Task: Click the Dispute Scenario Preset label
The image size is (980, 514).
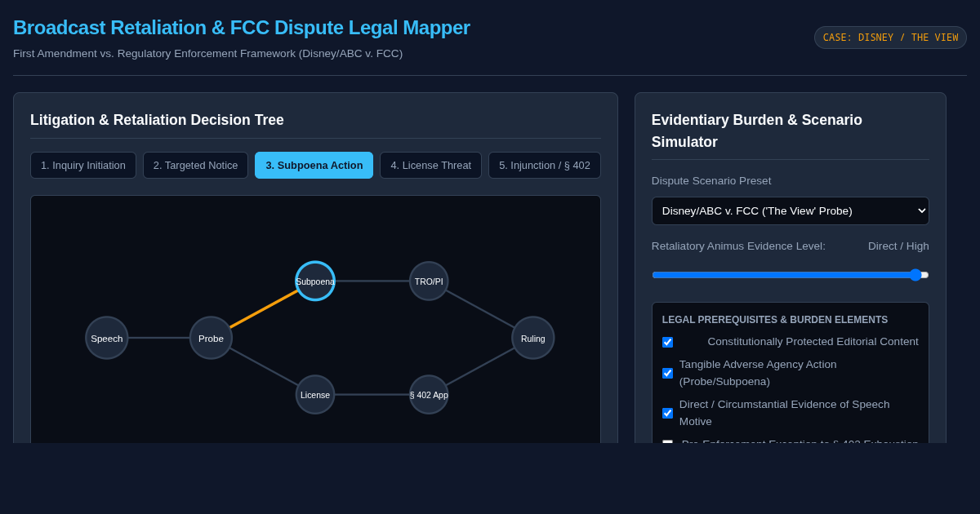Action: (x=711, y=180)
